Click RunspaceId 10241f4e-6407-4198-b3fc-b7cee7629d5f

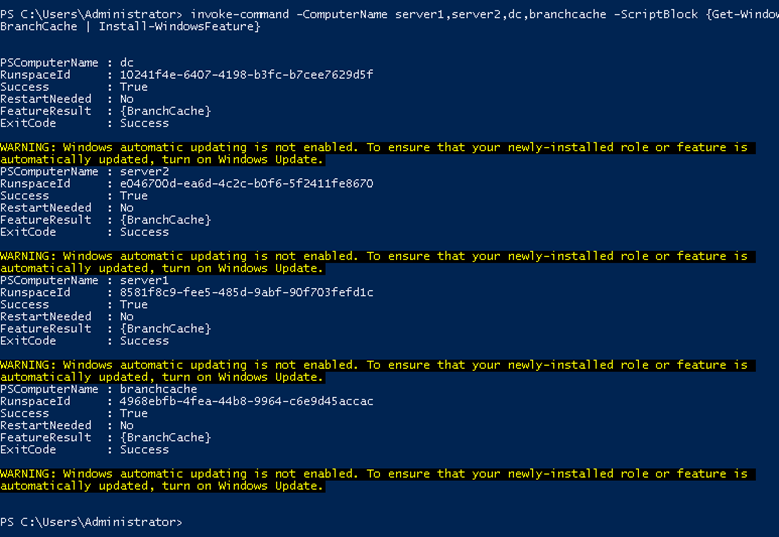(x=246, y=75)
